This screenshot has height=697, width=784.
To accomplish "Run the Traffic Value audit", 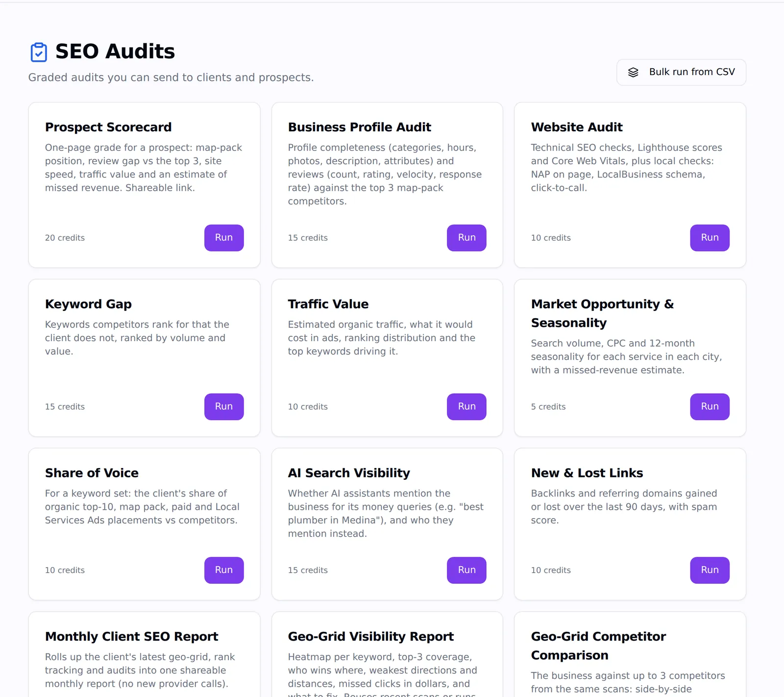I will 466,406.
